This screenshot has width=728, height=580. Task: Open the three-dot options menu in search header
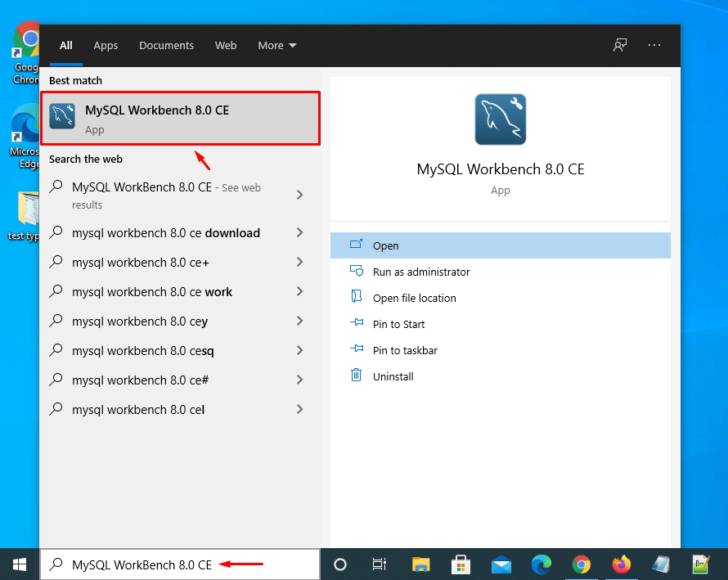click(654, 45)
